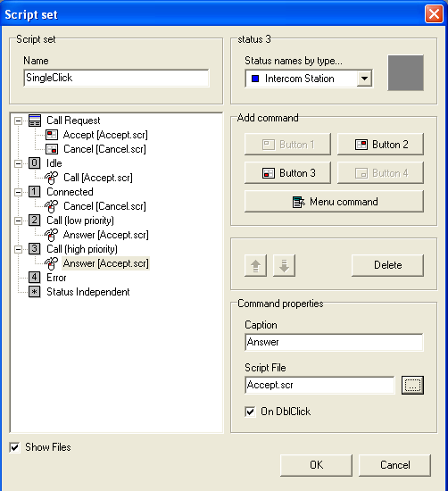Image resolution: width=448 pixels, height=491 pixels.
Task: Move the selected command down
Action: coord(284,265)
